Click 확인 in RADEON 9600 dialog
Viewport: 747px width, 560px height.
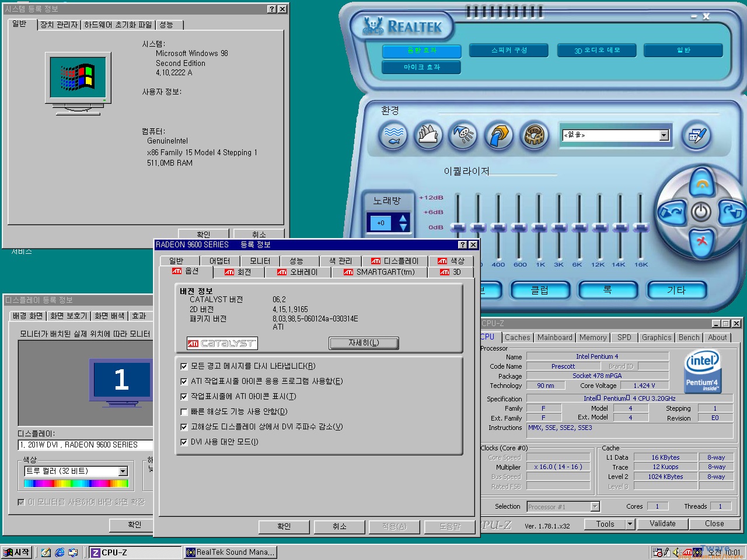[284, 527]
